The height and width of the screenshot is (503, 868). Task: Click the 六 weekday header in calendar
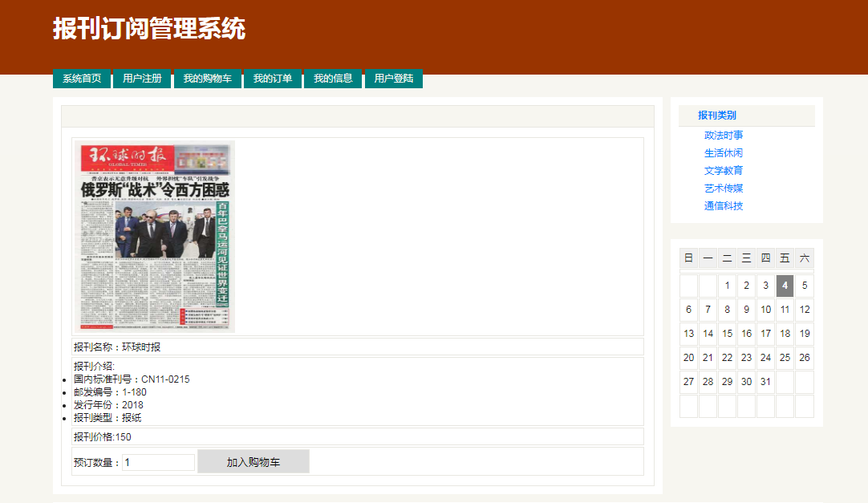(x=805, y=258)
